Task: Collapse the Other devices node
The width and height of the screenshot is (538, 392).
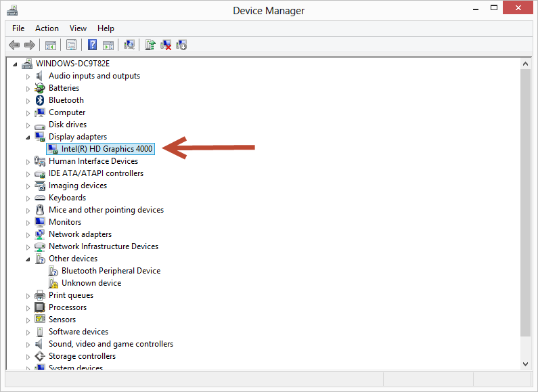Action: 28,259
